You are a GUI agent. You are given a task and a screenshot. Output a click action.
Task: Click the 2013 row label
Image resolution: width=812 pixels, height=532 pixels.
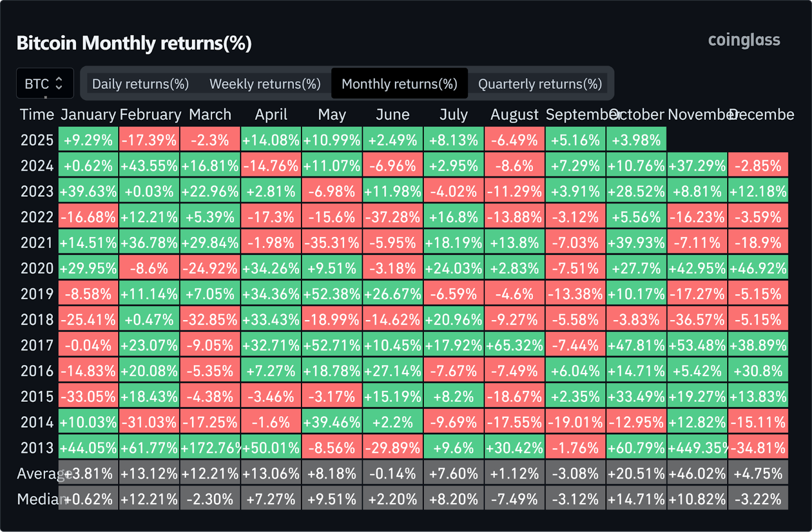click(37, 448)
